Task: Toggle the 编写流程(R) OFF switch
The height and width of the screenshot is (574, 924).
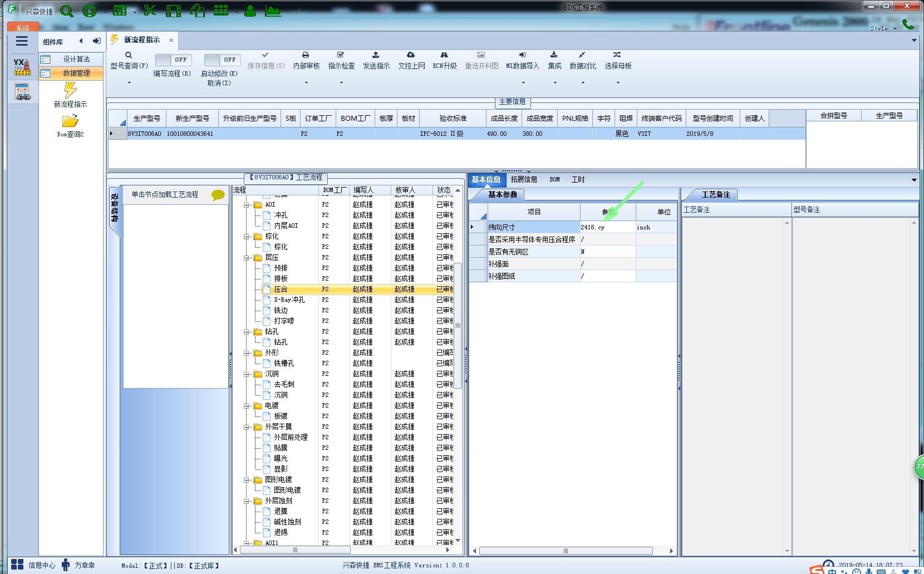Action: coord(173,60)
